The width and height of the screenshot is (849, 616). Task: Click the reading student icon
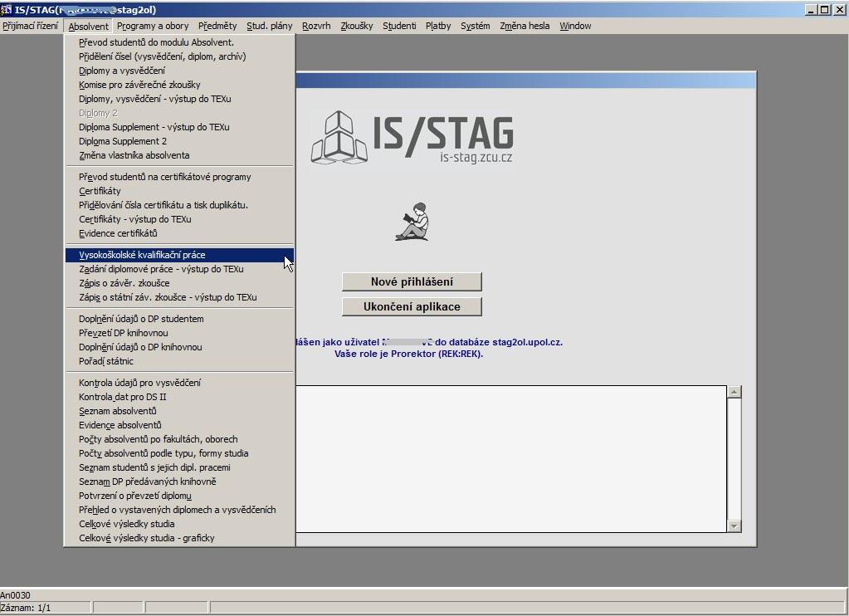(412, 222)
